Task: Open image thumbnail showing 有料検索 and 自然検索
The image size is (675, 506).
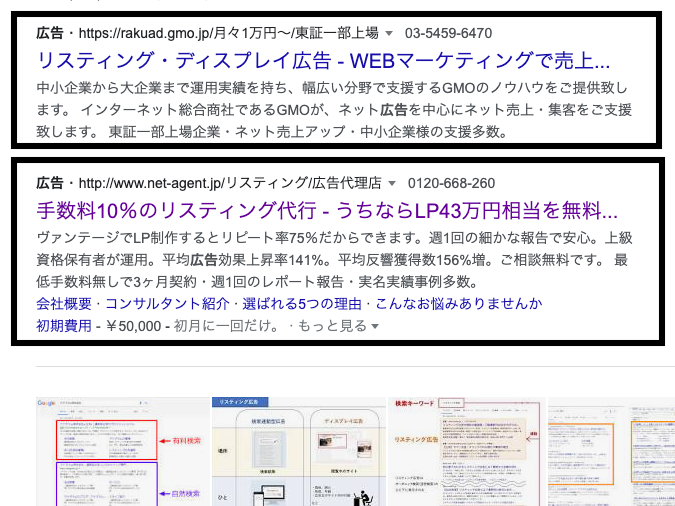Action: (x=123, y=452)
